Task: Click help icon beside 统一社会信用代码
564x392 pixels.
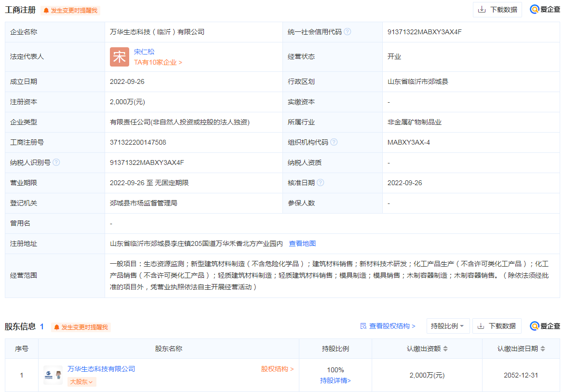Action: pos(348,32)
